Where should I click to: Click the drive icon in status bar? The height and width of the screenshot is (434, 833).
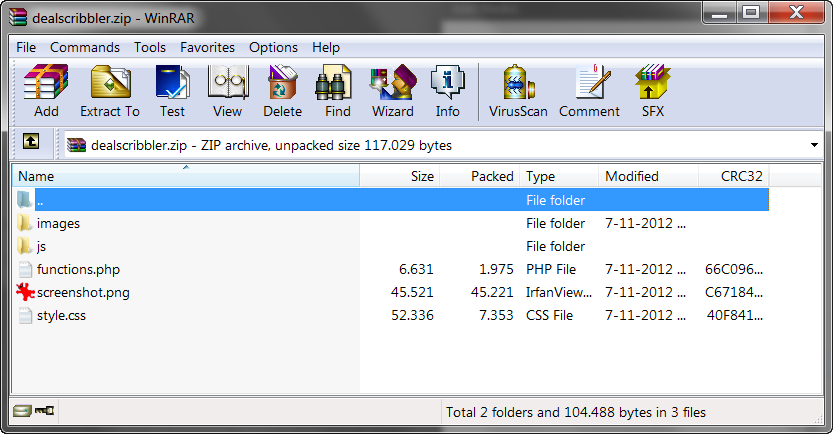coord(22,411)
